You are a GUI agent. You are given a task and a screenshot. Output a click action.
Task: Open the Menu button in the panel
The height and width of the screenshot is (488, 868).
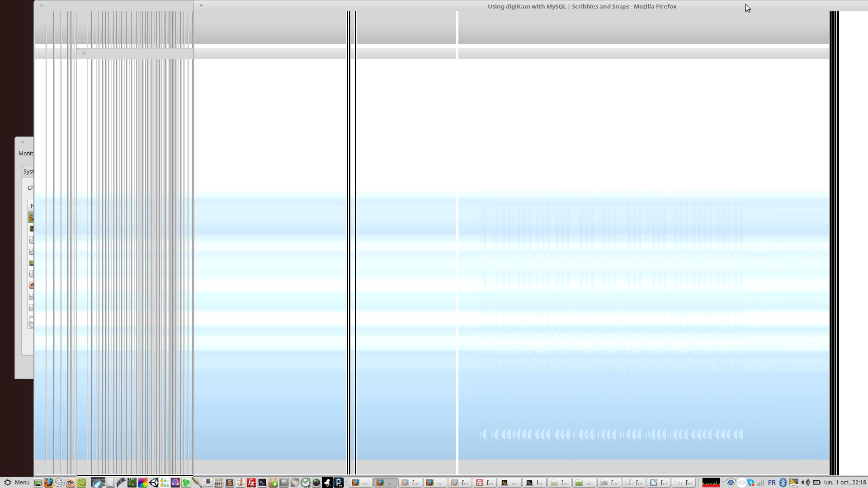[17, 483]
